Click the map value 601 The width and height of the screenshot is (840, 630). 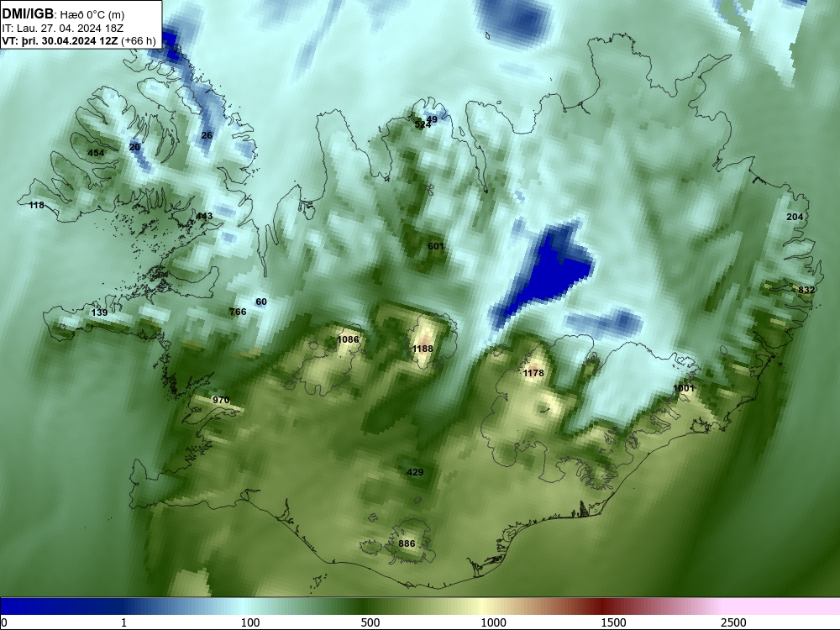(x=436, y=246)
